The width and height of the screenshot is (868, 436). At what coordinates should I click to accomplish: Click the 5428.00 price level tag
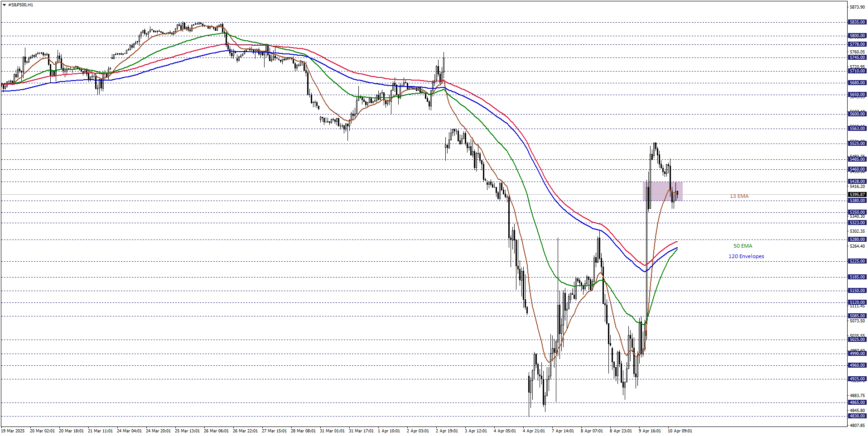click(x=857, y=182)
